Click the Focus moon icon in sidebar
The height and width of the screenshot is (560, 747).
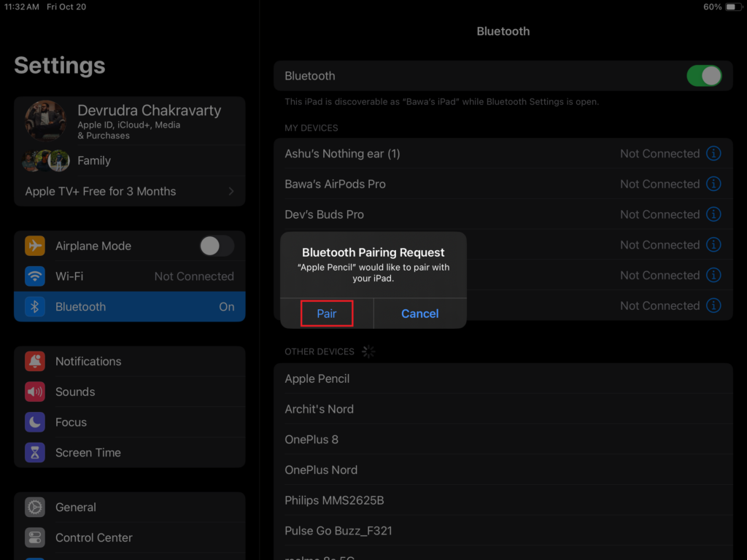click(x=35, y=422)
